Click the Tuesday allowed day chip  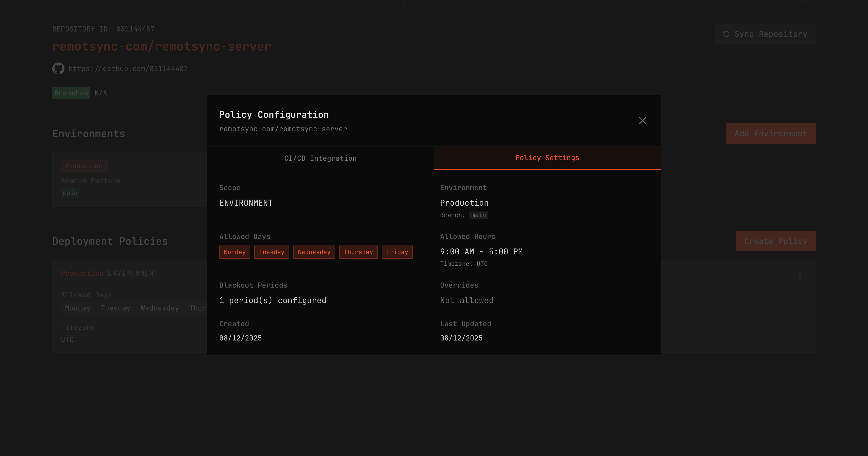point(271,252)
